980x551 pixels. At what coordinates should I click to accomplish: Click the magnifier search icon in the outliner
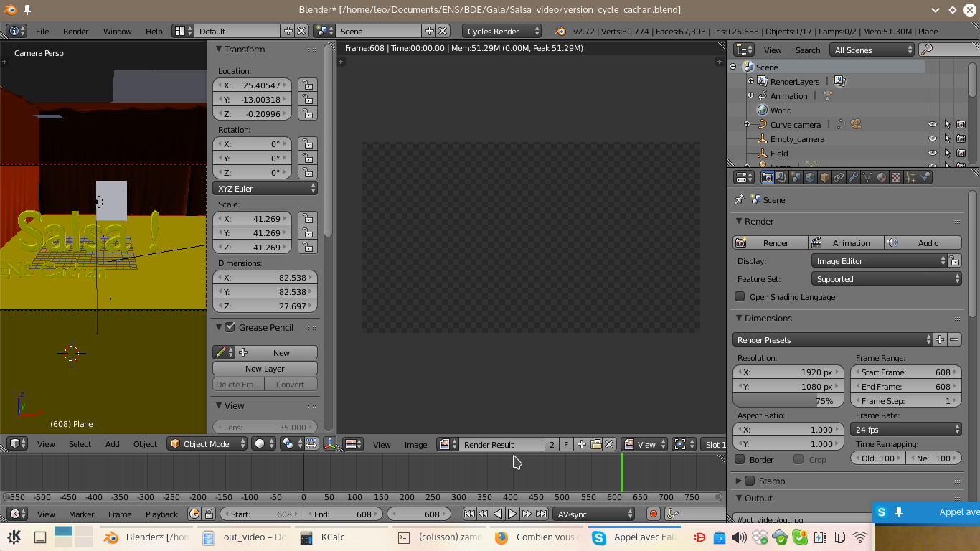[927, 50]
